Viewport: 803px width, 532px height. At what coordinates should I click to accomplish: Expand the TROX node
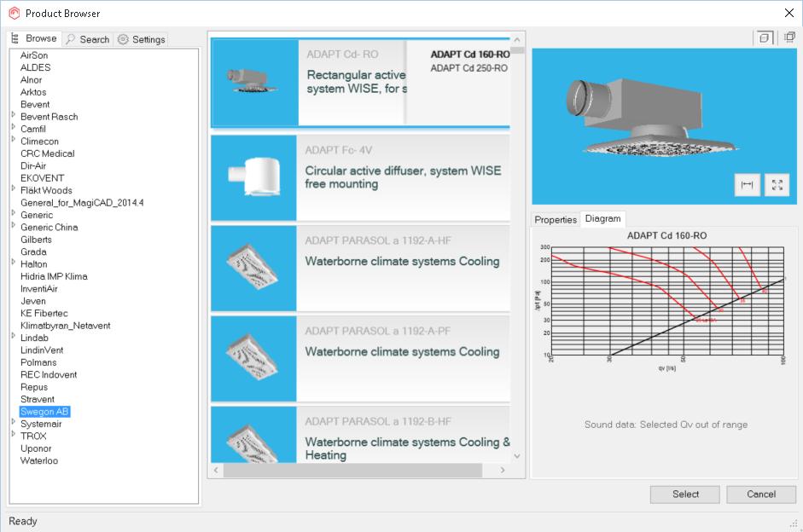click(14, 434)
